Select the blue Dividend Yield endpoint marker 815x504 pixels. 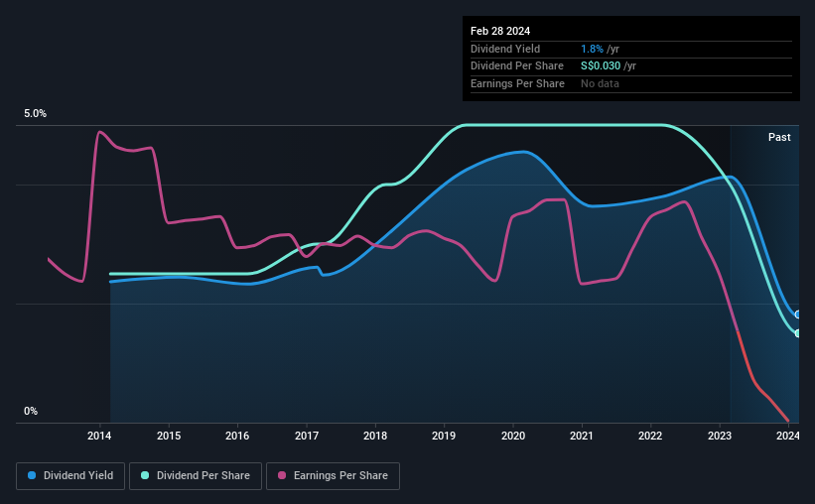[x=798, y=315]
